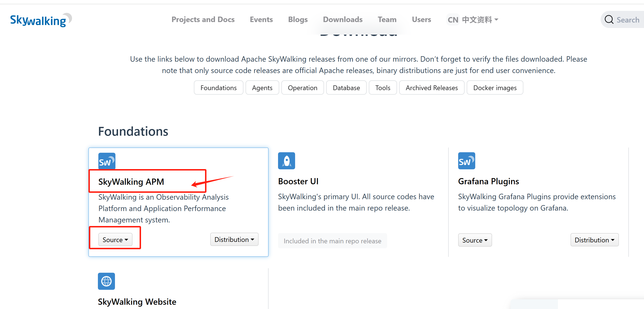Click the Archived Releases button
The width and height of the screenshot is (644, 309).
(431, 88)
